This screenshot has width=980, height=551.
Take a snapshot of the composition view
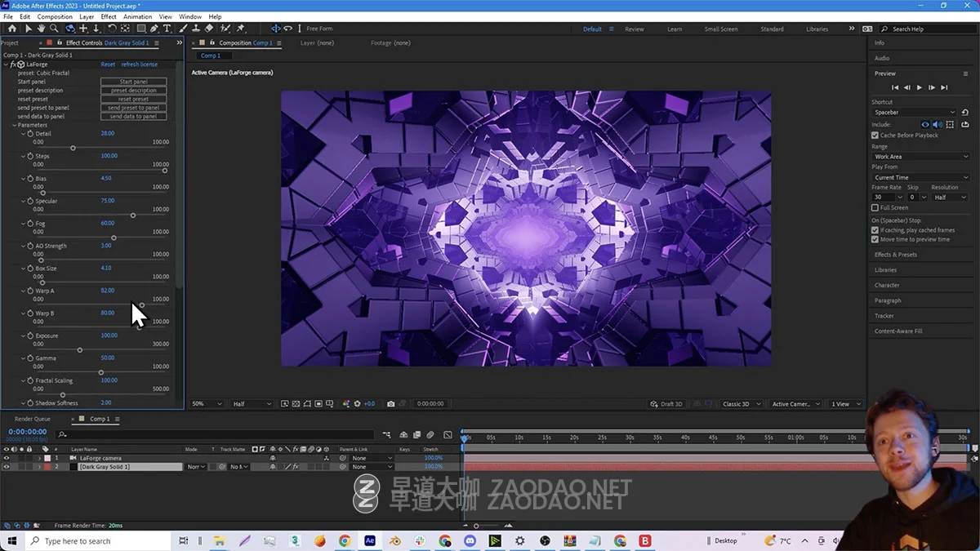point(390,403)
